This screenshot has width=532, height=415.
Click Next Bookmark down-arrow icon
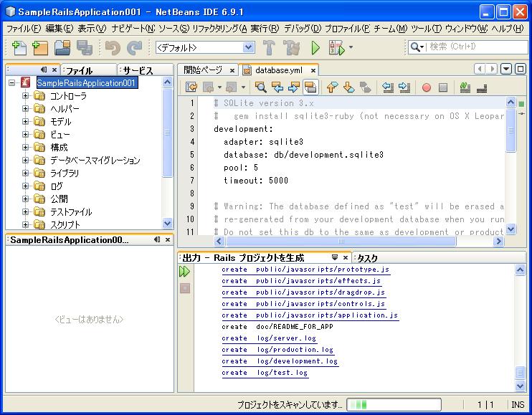click(348, 87)
